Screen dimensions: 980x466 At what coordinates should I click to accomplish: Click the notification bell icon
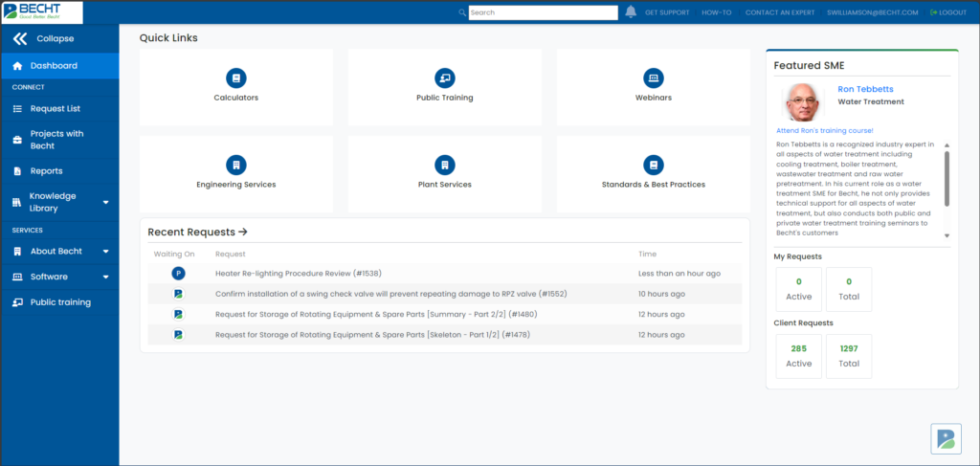point(631,12)
